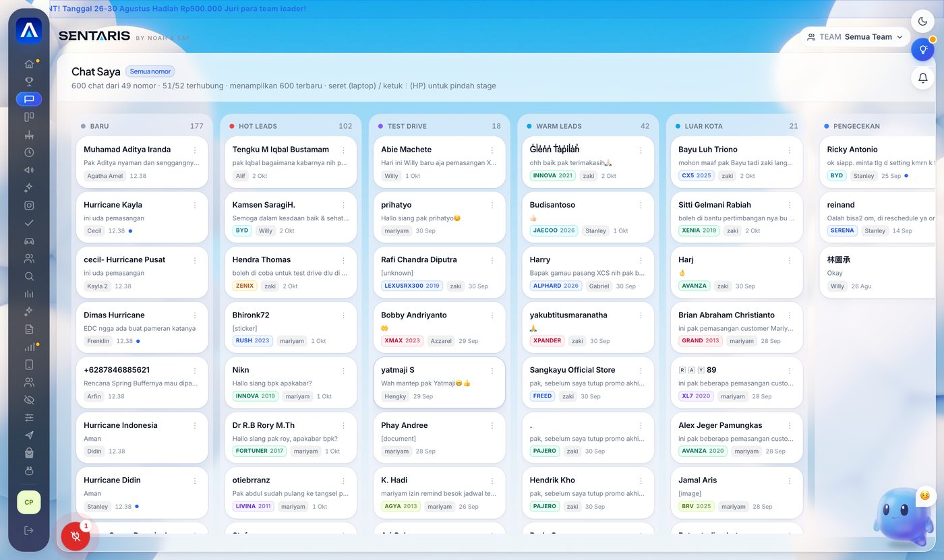This screenshot has width=944, height=560.
Task: Open the signal bars icon with orange dot
Action: tap(29, 347)
